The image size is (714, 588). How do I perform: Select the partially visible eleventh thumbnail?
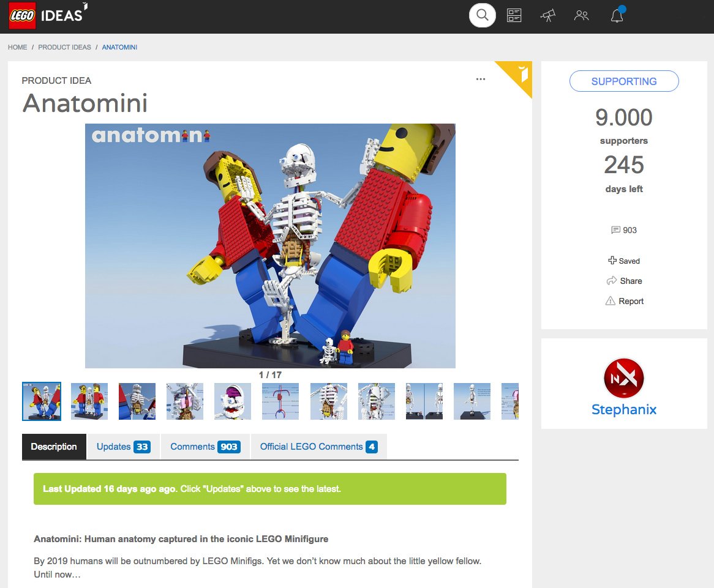510,401
